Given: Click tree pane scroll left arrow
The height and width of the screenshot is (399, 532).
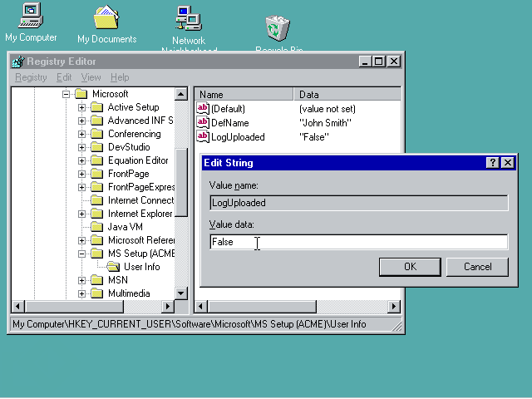Looking at the screenshot, I should click(18, 307).
